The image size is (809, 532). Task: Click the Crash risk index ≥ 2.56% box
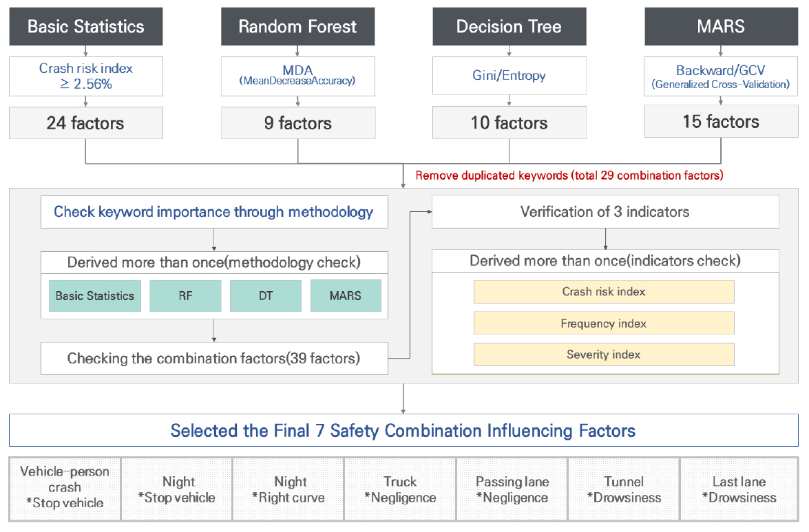coord(86,75)
